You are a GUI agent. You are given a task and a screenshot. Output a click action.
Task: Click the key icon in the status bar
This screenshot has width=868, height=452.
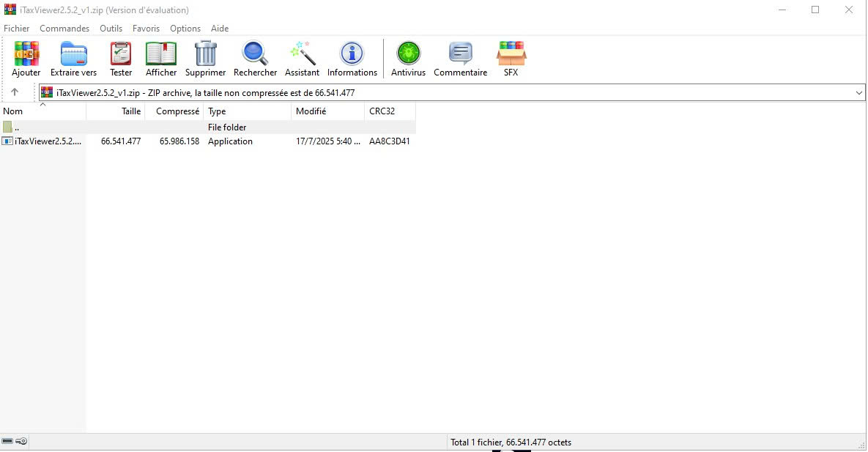pyautogui.click(x=21, y=442)
